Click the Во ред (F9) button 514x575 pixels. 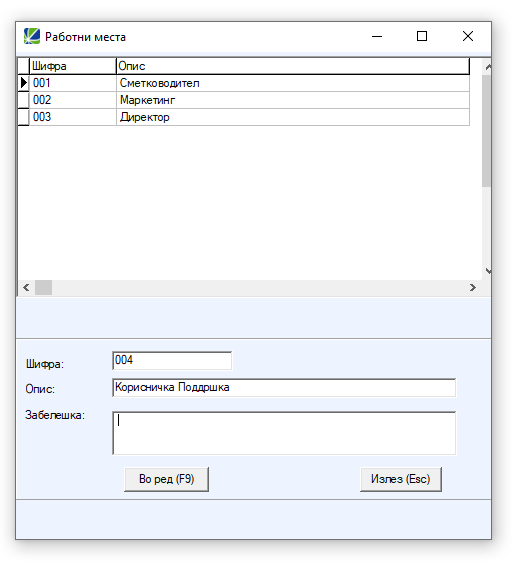pos(166,479)
